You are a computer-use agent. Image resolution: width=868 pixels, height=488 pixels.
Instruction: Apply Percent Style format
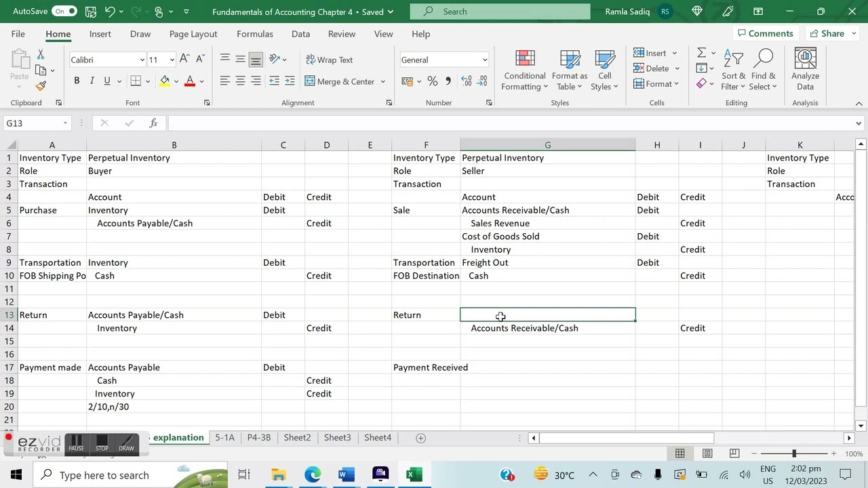(433, 81)
